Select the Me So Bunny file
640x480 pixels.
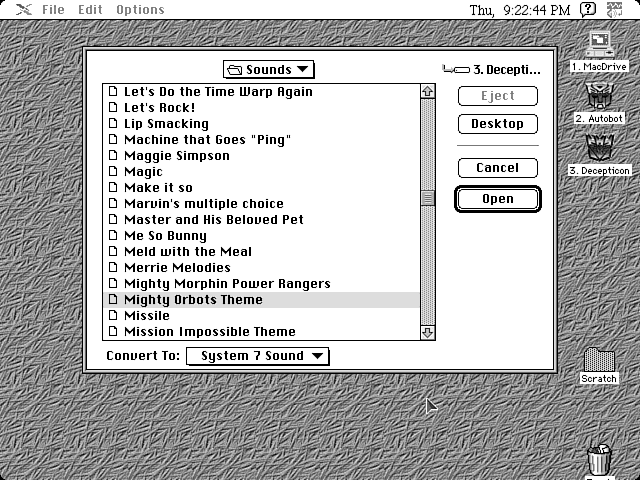[261, 236]
